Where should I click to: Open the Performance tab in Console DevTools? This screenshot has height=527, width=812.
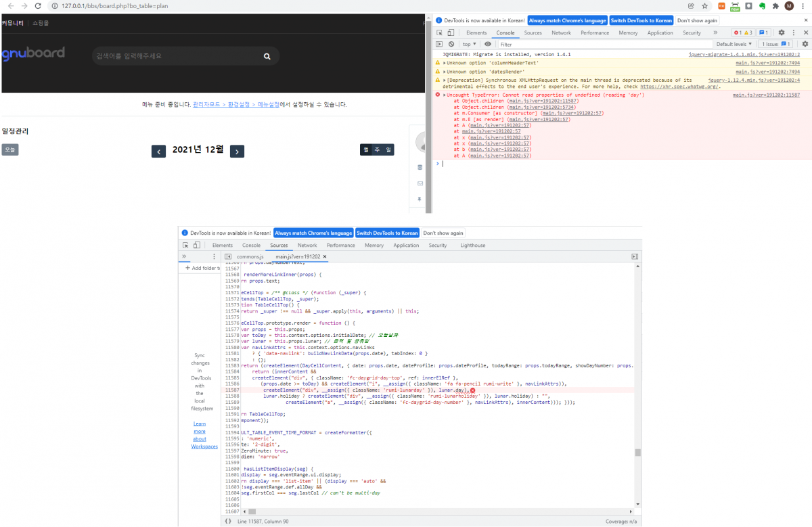point(595,32)
